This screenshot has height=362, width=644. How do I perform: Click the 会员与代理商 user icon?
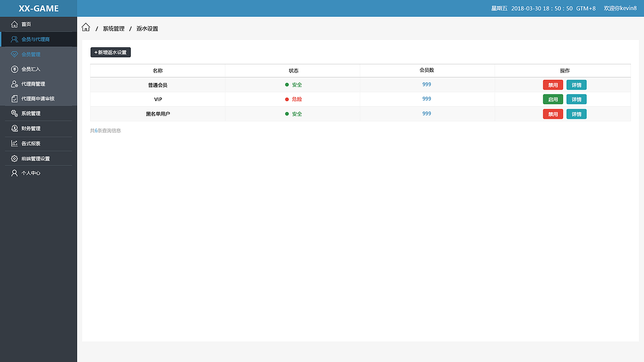tap(15, 39)
